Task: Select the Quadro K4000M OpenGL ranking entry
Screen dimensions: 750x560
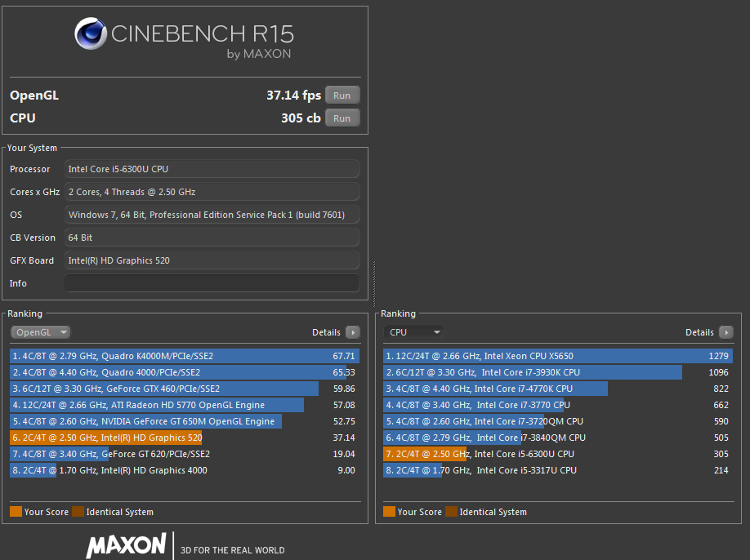Action: pos(185,356)
